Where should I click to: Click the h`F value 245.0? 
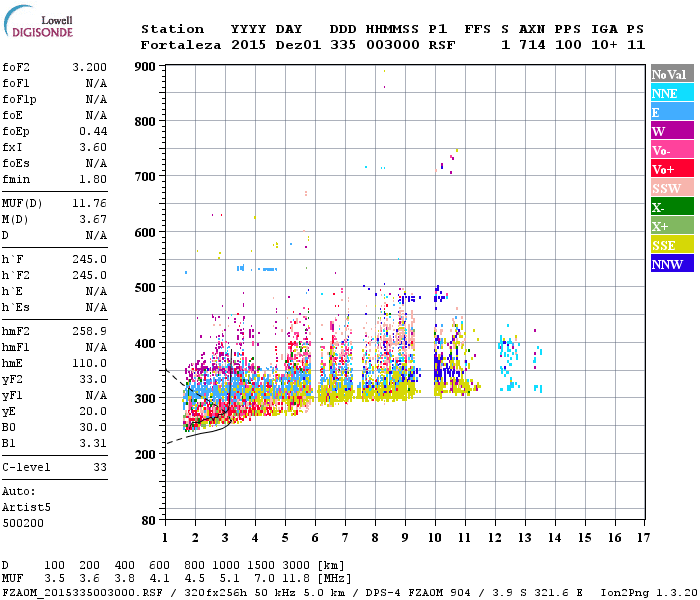[89, 259]
